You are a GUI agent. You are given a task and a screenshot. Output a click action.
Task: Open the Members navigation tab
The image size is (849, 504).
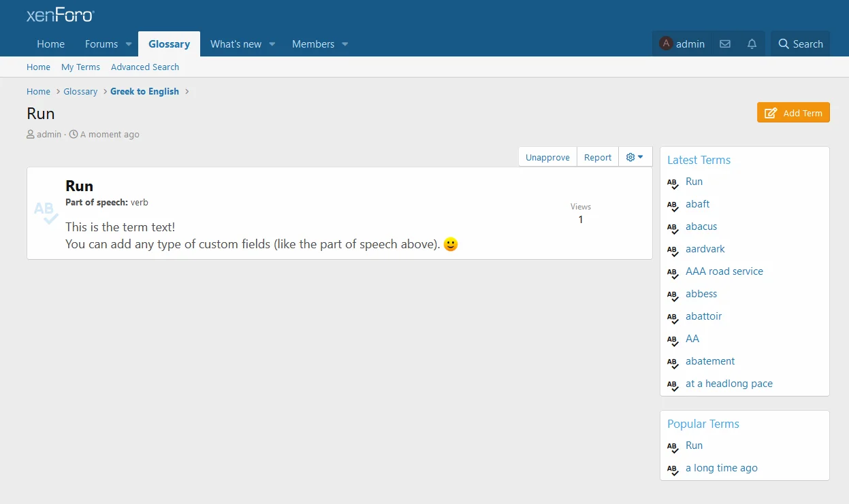coord(313,44)
